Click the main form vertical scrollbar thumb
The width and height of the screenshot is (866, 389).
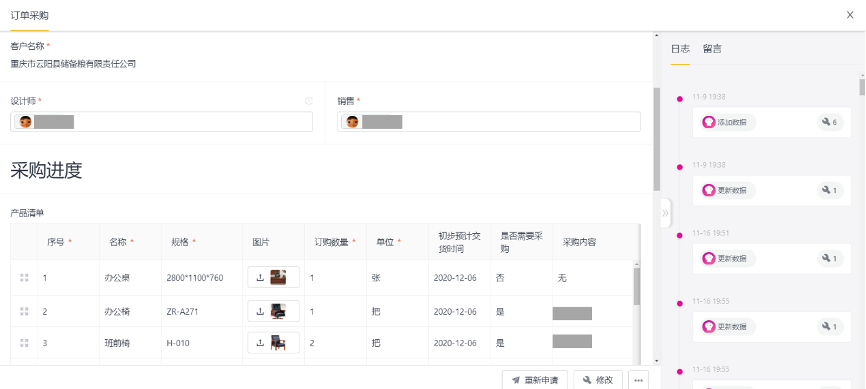coord(656,139)
